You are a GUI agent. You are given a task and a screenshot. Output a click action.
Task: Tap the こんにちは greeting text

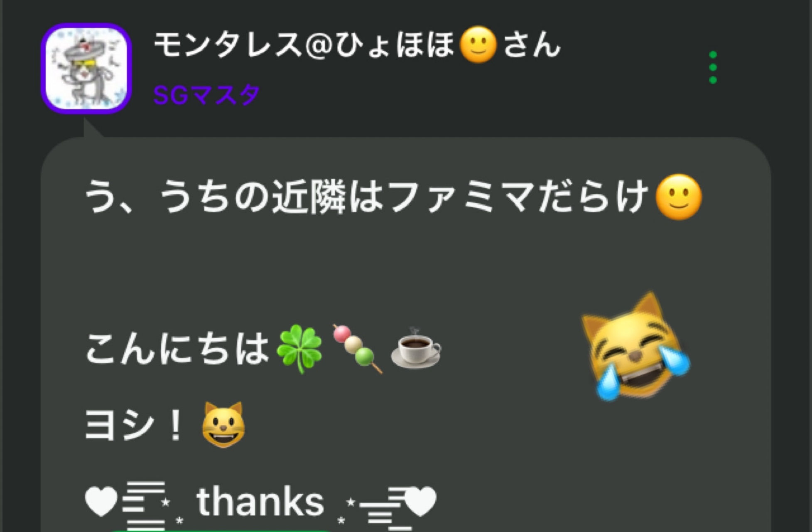(177, 349)
